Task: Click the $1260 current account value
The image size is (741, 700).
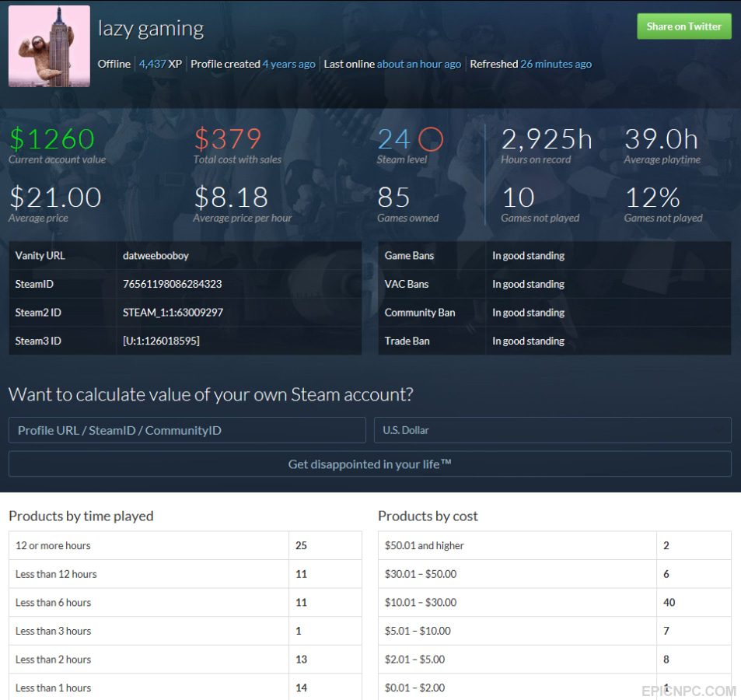Action: coord(52,139)
